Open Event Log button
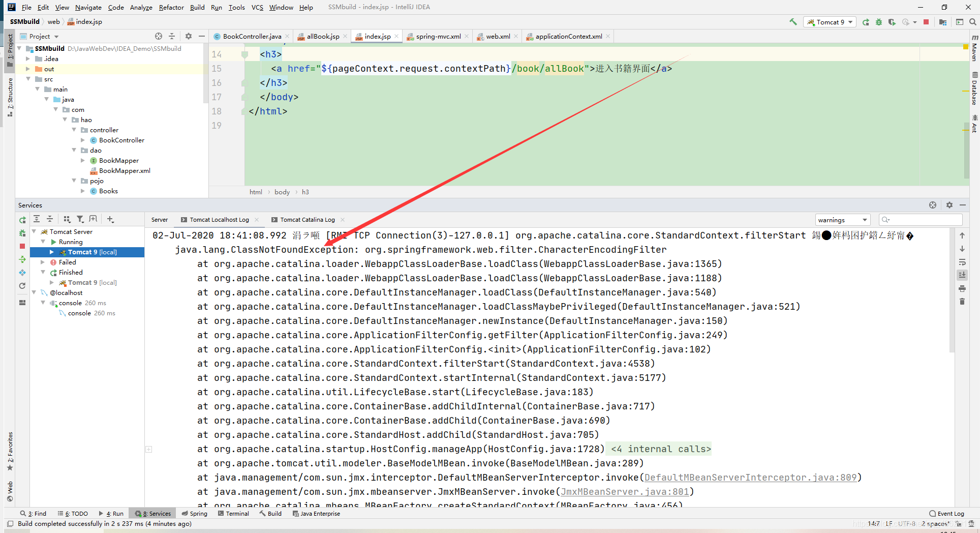The image size is (980, 533). (x=946, y=514)
